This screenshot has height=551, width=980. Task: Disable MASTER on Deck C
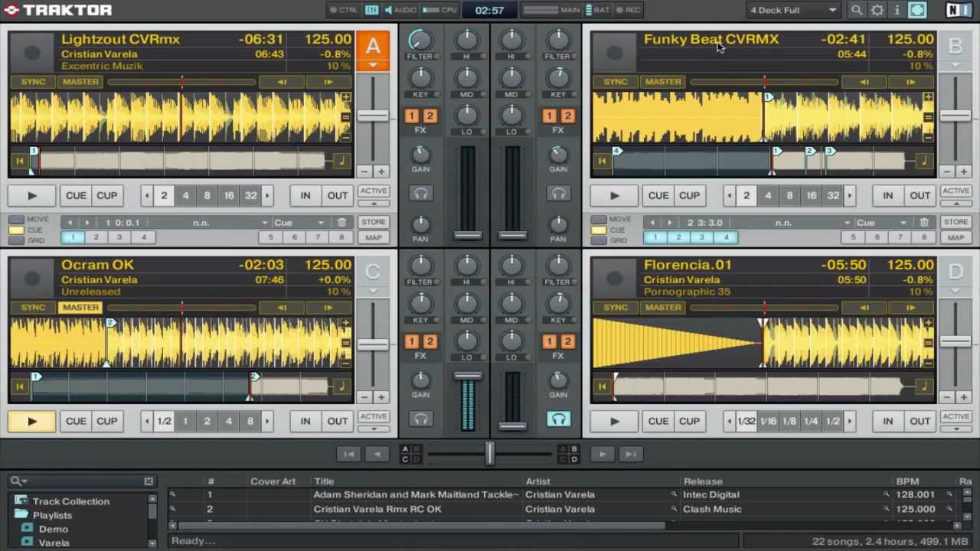[x=80, y=308]
